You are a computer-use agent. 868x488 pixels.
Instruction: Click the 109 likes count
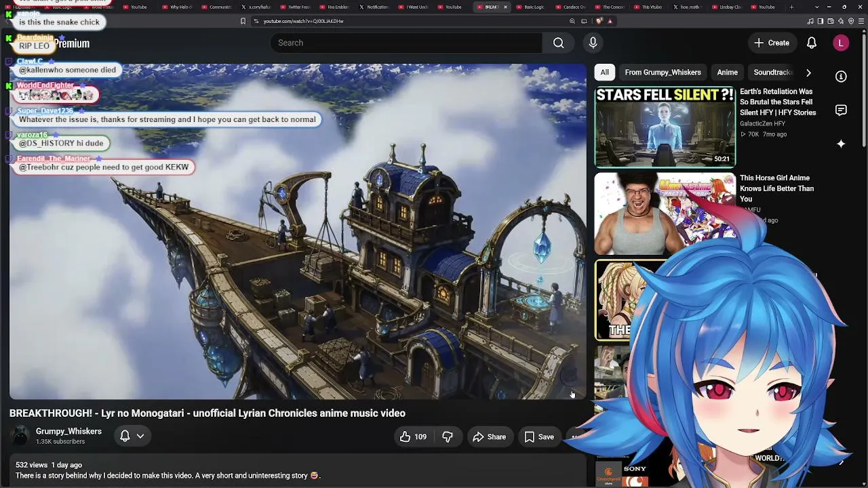click(x=420, y=437)
